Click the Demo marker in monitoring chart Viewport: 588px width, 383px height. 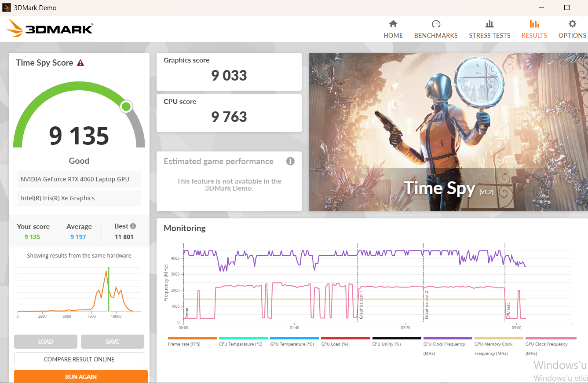click(186, 313)
